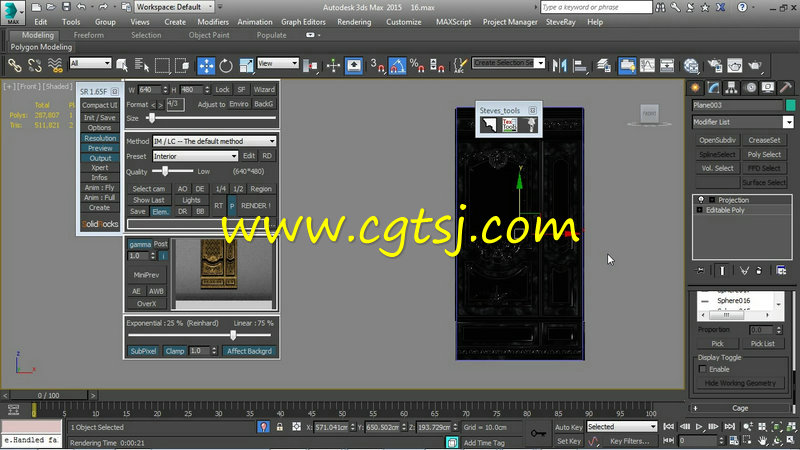Open the Modifiers menu
Viewport: 800px width, 450px height.
coord(213,22)
